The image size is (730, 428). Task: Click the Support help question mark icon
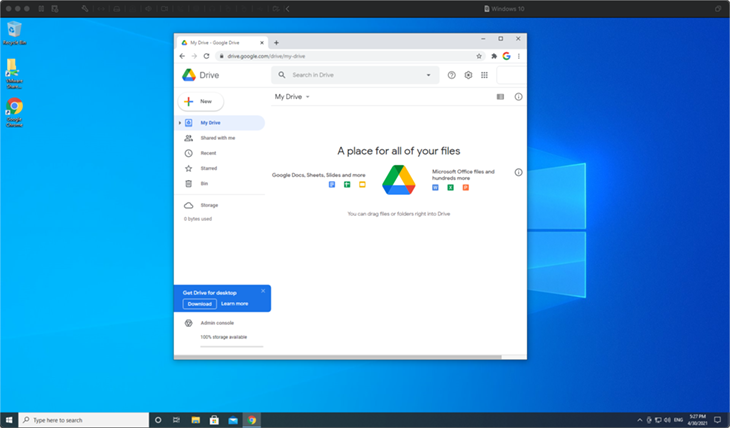coord(452,75)
